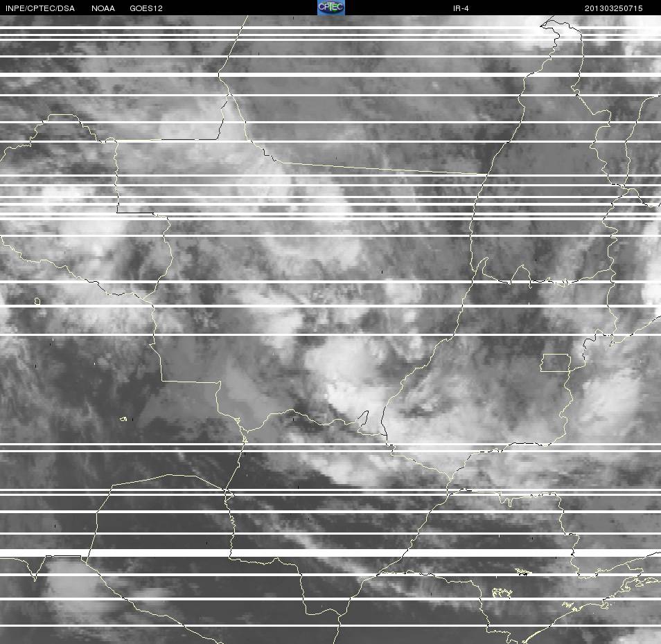Select the INPE/CPTEC/DSA header label
The image size is (661, 644).
click(x=40, y=8)
